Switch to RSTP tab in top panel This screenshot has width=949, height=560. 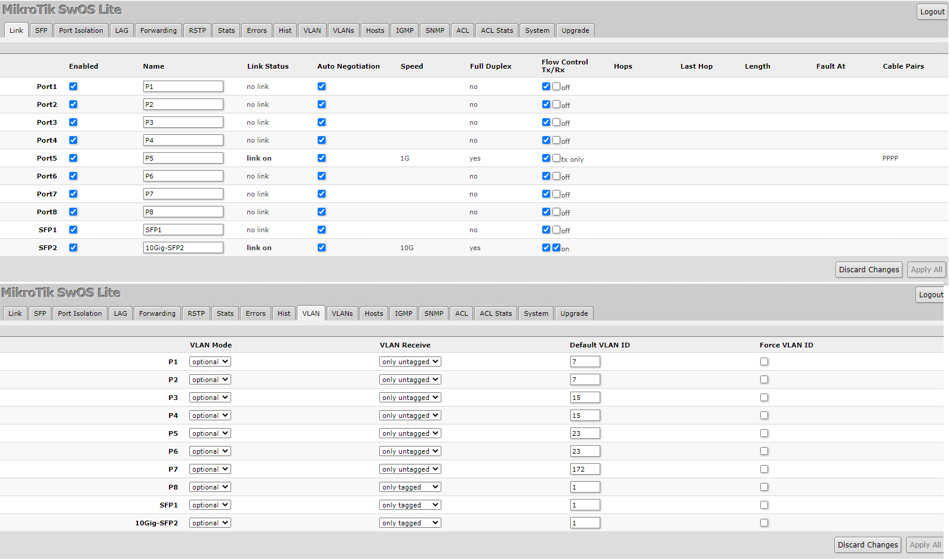tap(198, 30)
